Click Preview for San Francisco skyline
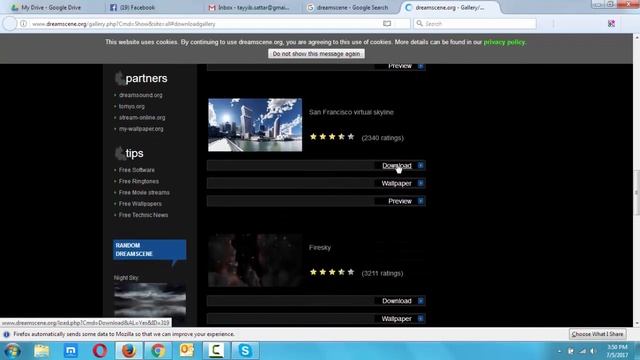The image size is (640, 360). pos(400,201)
